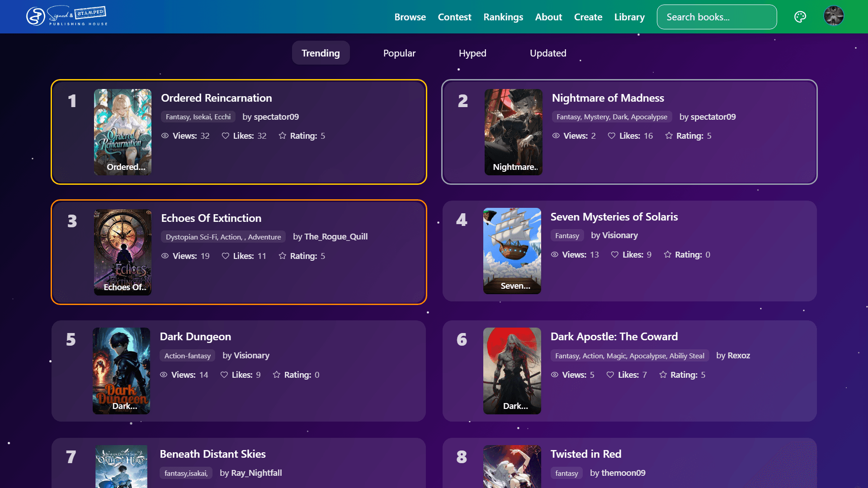This screenshot has width=868, height=488.
Task: Click the 'Action-fantasy' genre tag
Action: (x=188, y=356)
